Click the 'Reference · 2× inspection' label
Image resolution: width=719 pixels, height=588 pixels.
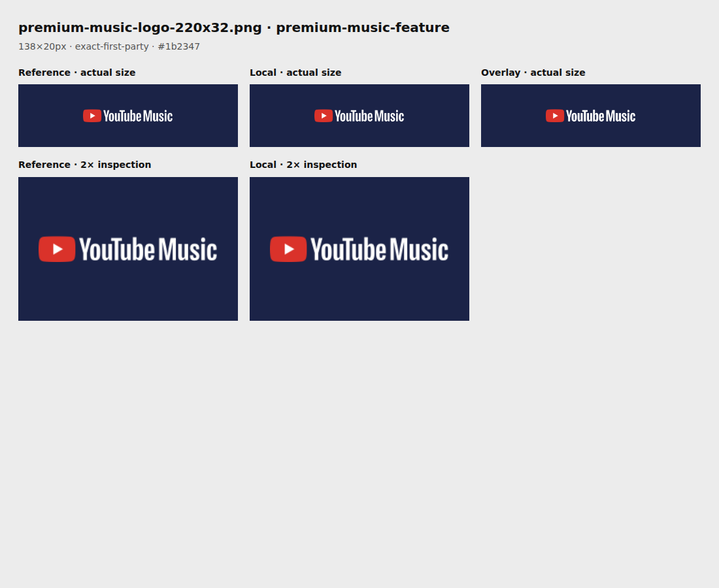tap(85, 165)
